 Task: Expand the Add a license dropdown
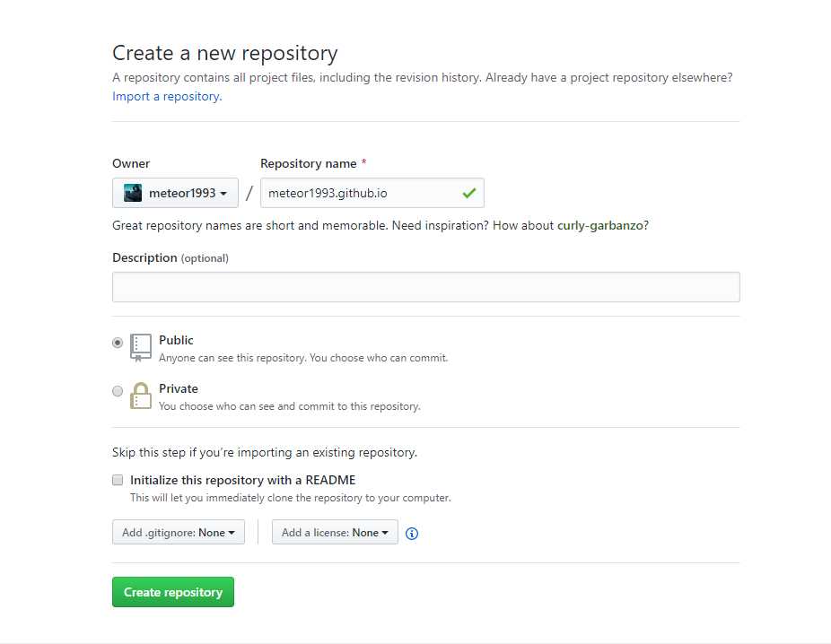[335, 533]
